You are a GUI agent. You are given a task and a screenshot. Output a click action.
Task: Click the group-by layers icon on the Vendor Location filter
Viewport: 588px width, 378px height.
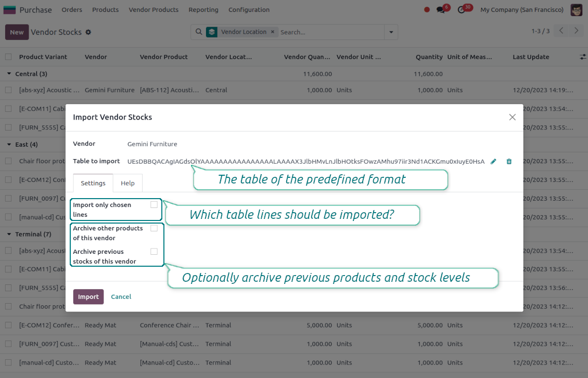pyautogui.click(x=211, y=32)
